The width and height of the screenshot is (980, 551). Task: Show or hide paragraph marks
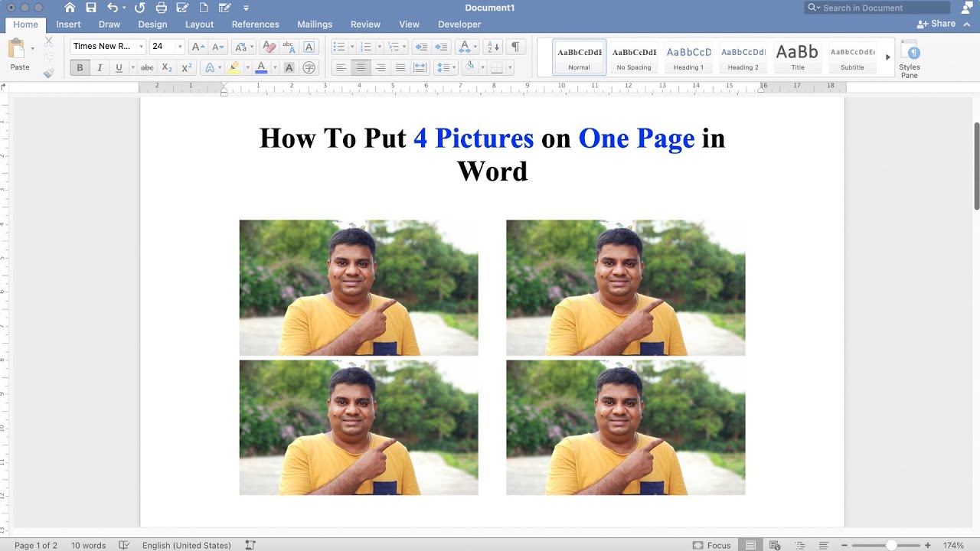click(x=515, y=47)
